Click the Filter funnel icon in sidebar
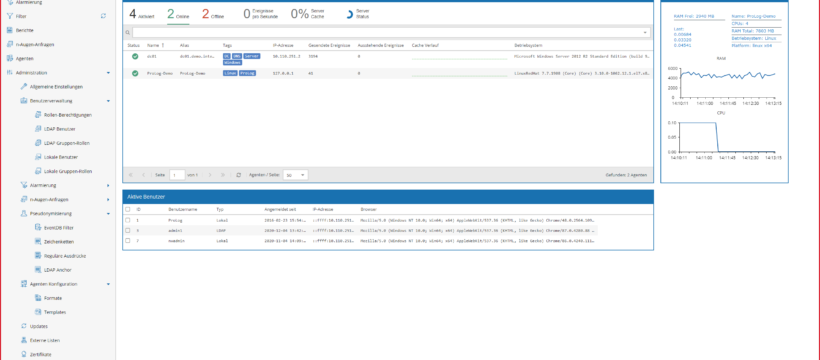This screenshot has height=360, width=820. click(x=9, y=16)
